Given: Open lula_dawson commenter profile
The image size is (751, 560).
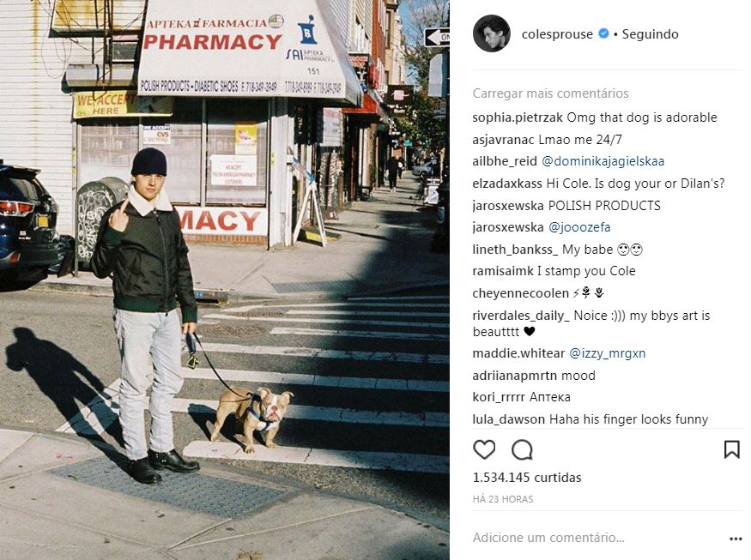Looking at the screenshot, I should [509, 419].
